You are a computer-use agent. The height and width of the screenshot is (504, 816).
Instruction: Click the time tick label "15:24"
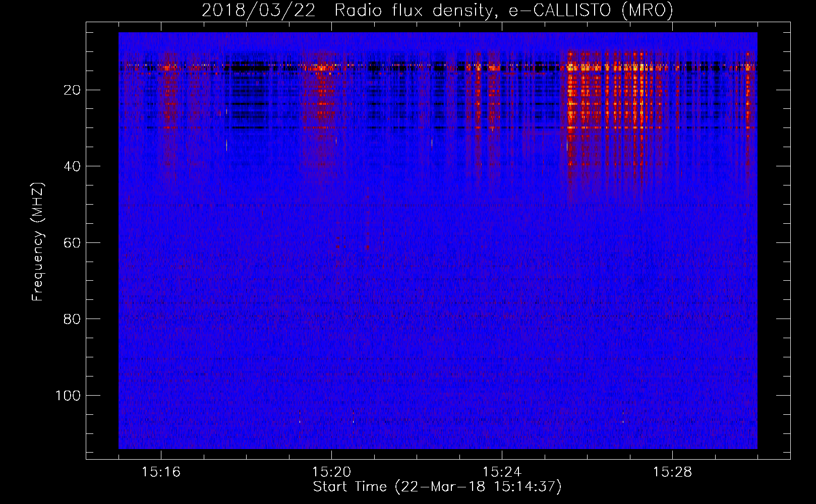point(502,472)
